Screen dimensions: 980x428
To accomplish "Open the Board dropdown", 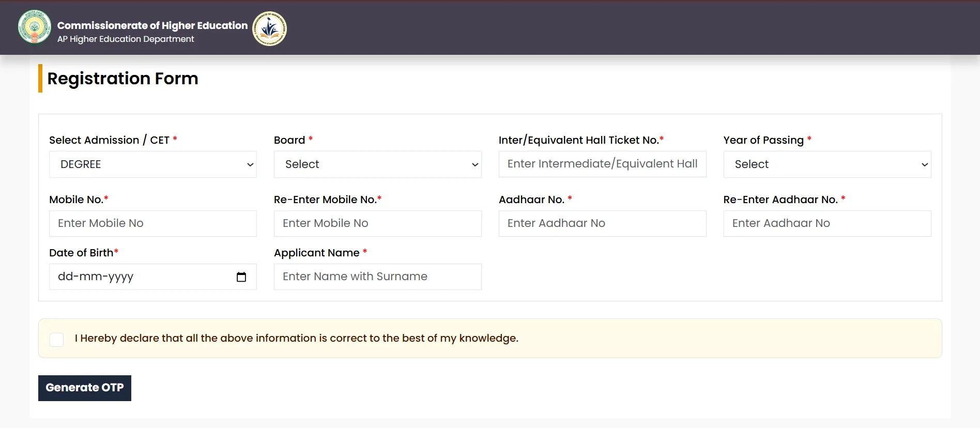I will tap(378, 164).
